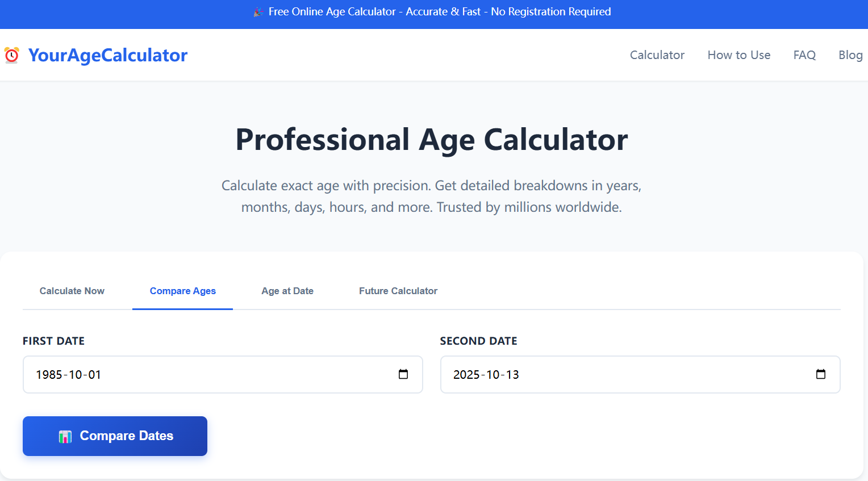The height and width of the screenshot is (481, 868).
Task: Select the day 01 in First Date
Action: coord(95,375)
